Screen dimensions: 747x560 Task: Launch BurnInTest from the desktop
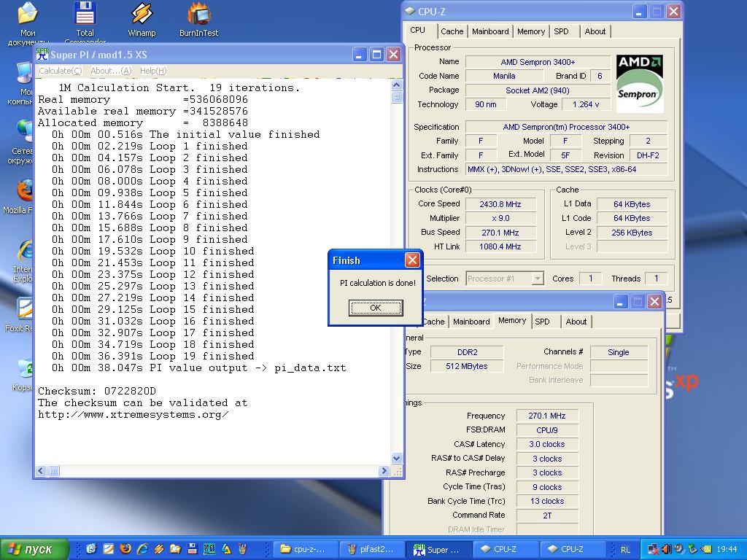(x=198, y=19)
